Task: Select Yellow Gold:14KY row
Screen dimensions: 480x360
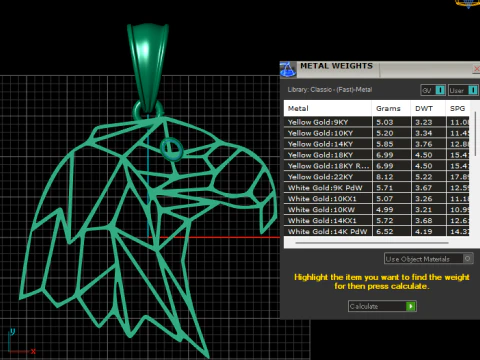Action: 377,144
